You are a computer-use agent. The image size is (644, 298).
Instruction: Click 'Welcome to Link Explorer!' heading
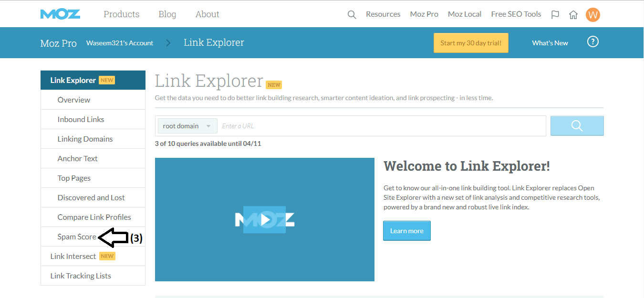pyautogui.click(x=467, y=166)
